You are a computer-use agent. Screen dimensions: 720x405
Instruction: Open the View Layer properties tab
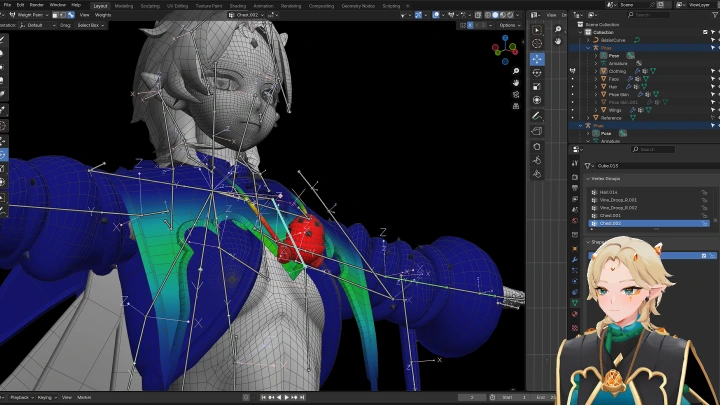575,199
